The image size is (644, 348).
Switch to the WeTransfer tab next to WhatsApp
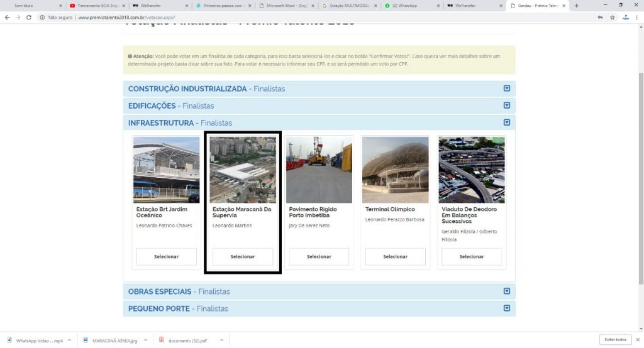coord(474,6)
